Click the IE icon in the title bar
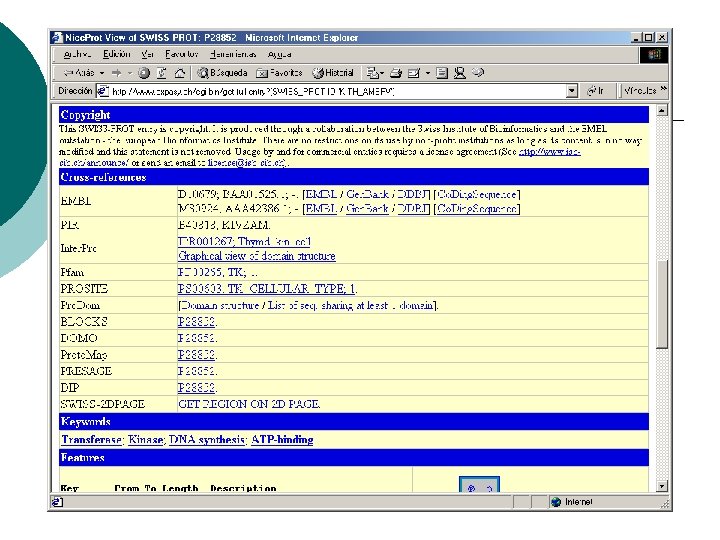The height and width of the screenshot is (540, 720). coord(57,38)
